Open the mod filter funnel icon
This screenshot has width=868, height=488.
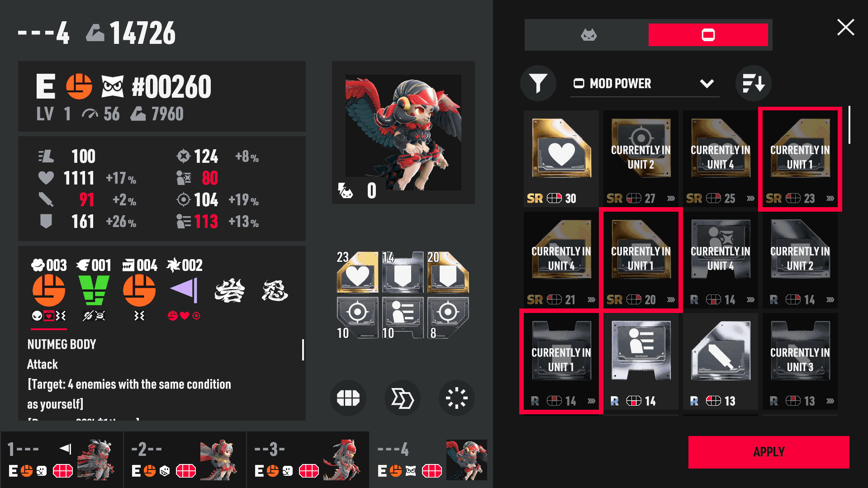point(538,83)
